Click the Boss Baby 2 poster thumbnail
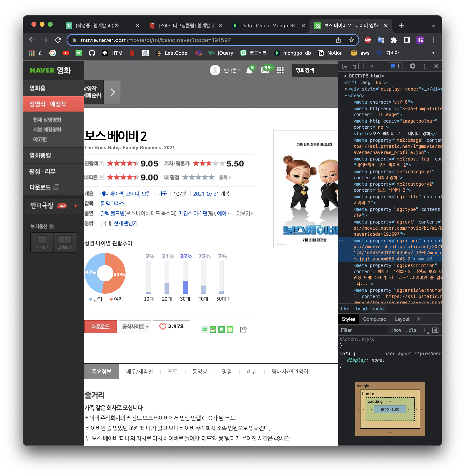The width and height of the screenshot is (465, 476). [x=305, y=189]
